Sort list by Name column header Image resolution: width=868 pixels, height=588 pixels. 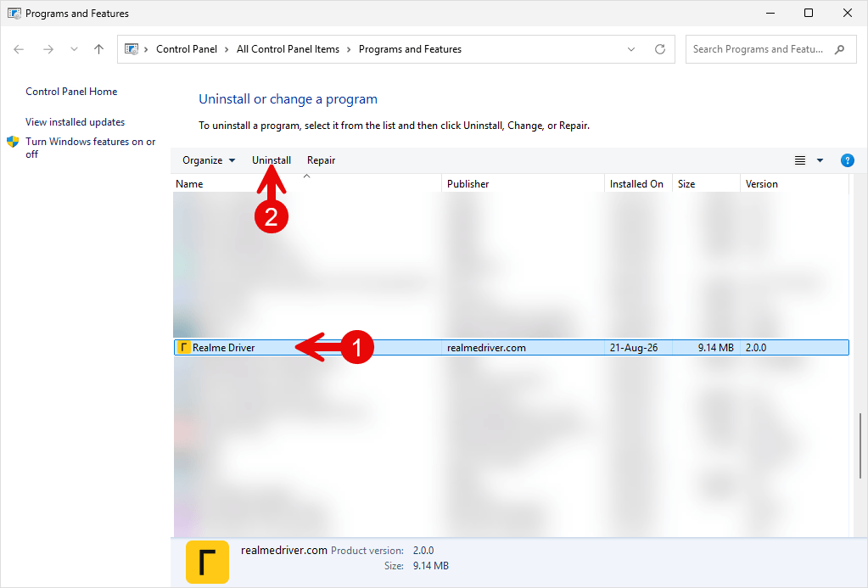[x=307, y=184]
